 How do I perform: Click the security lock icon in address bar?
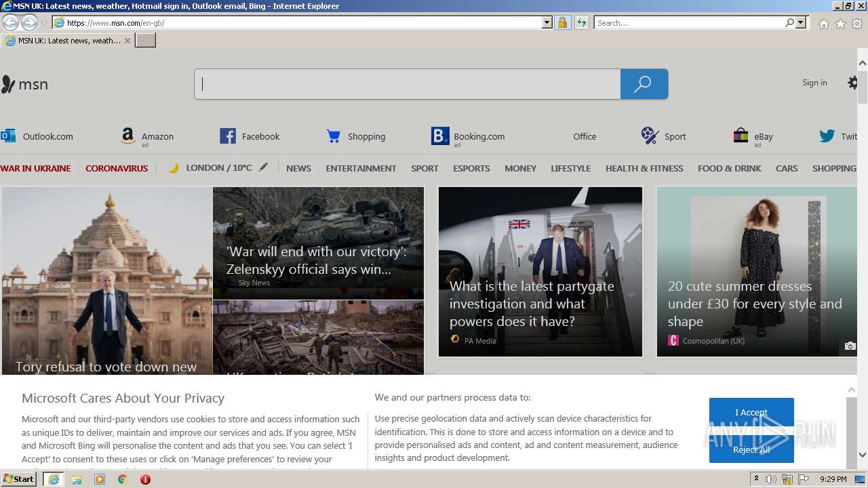pos(562,22)
